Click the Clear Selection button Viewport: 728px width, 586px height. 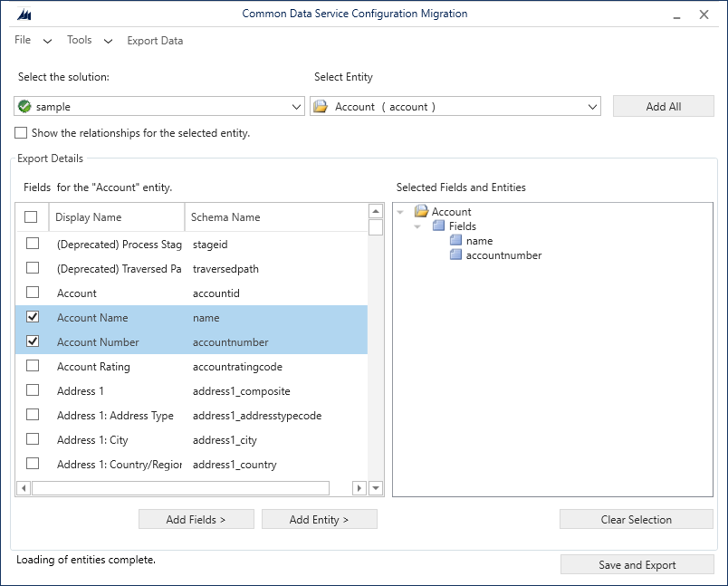point(636,519)
